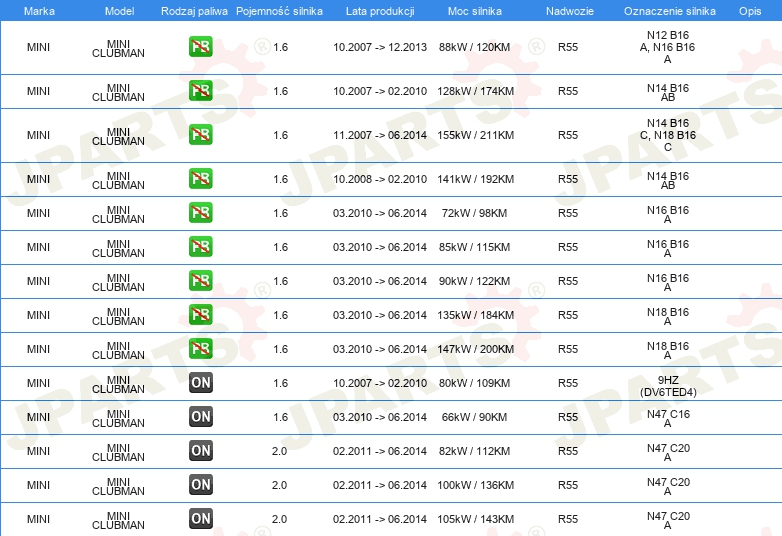782x536 pixels.
Task: Click the Opis column header
Action: click(x=750, y=11)
